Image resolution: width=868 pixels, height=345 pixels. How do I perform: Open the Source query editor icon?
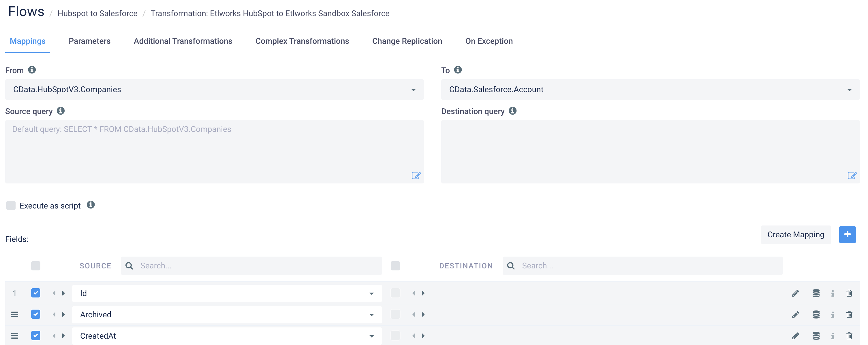(416, 175)
